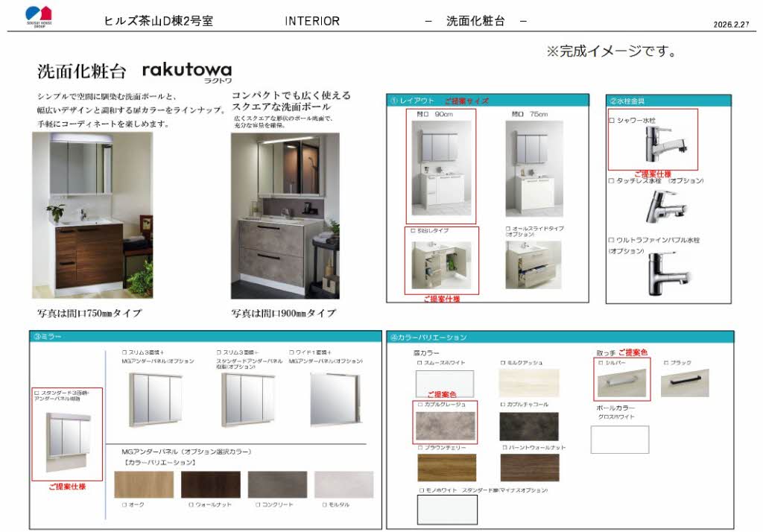Pick the モルタル under panel swatch
The image size is (763, 532).
click(344, 485)
